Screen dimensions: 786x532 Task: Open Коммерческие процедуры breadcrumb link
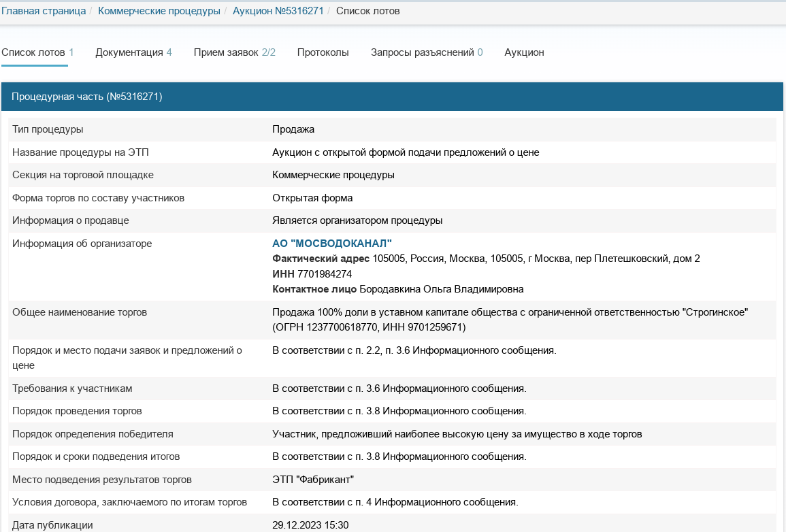pos(159,11)
